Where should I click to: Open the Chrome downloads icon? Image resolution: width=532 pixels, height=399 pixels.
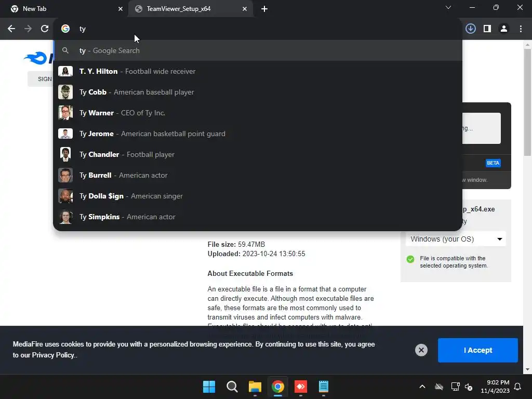click(470, 29)
